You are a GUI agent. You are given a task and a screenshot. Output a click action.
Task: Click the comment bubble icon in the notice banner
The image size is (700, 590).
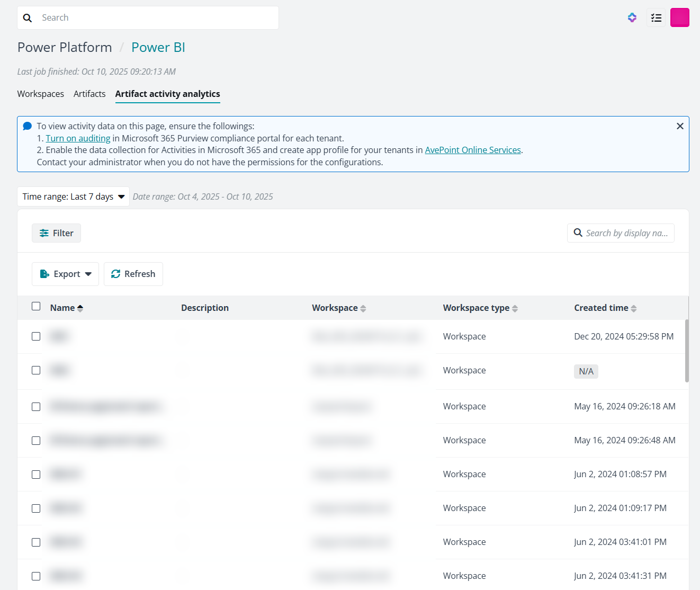tap(27, 126)
